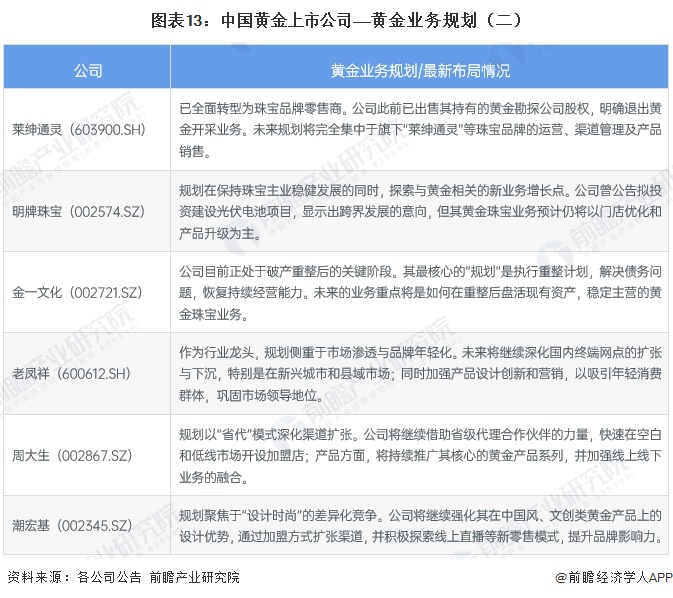Select the description starting 已全面转型为珠宝品牌零售商
The width and height of the screenshot is (673, 598).
420,130
